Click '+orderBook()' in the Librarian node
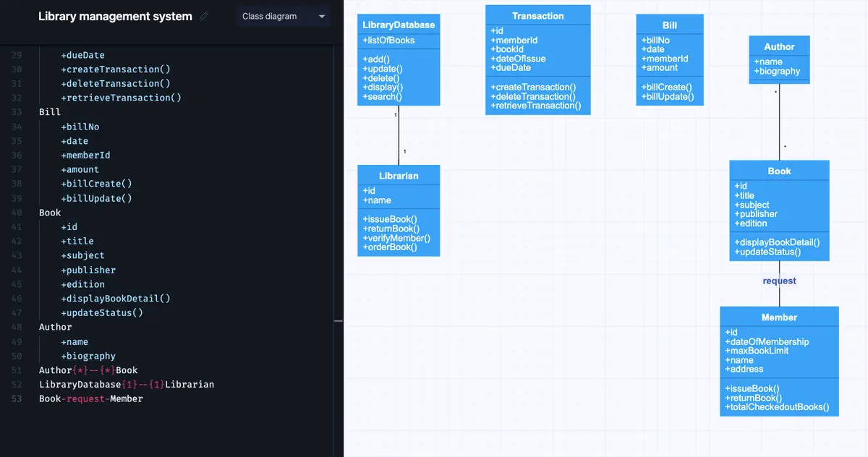Screen dimensions: 868x457 [390, 247]
